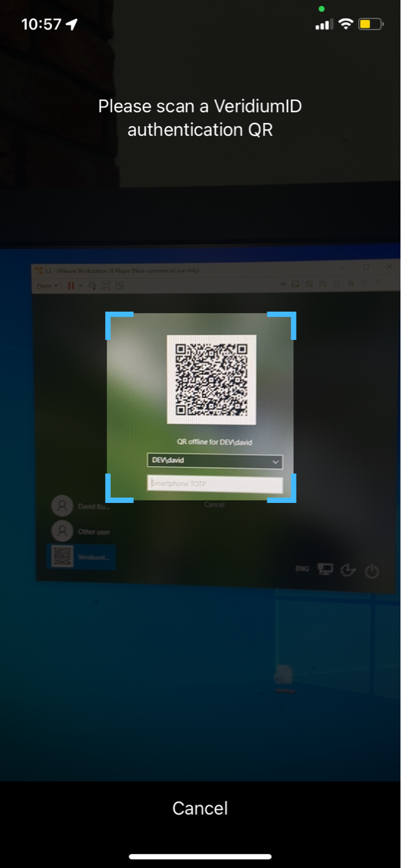Tap the QR code in the viewfinder

[x=211, y=379]
